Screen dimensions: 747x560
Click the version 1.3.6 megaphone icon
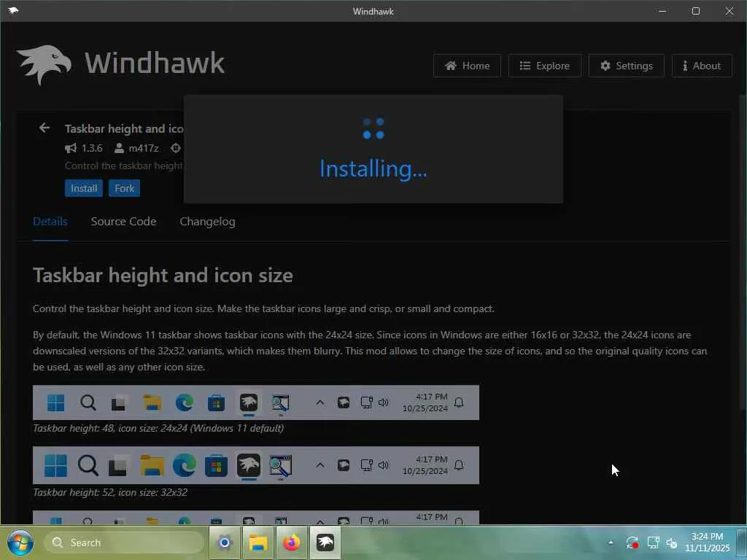click(x=71, y=148)
